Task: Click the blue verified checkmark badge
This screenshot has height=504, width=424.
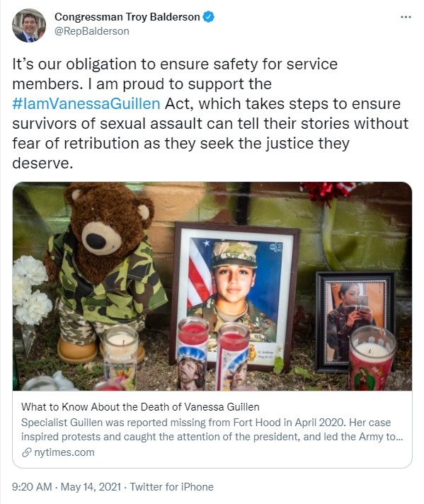Action: click(209, 17)
